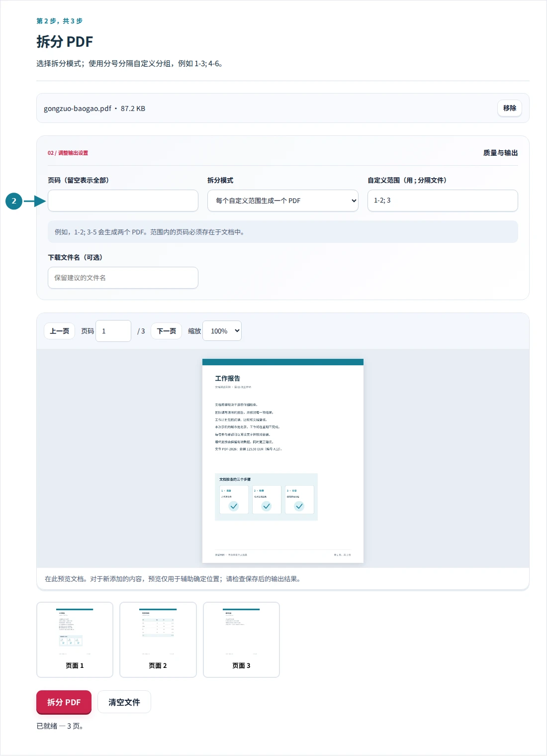Image resolution: width=547 pixels, height=756 pixels.
Task: Click the 质量与输出 label
Action: point(500,153)
